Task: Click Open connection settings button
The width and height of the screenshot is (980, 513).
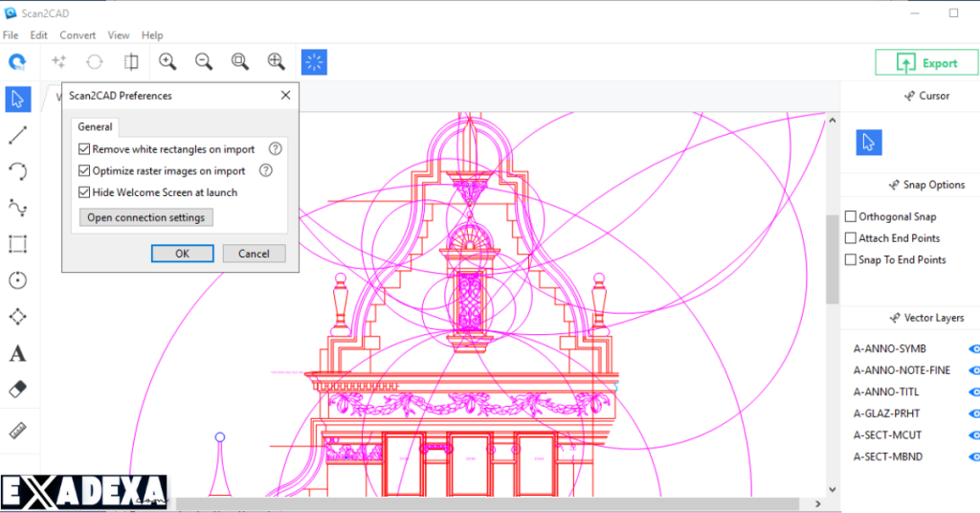Action: click(x=146, y=217)
